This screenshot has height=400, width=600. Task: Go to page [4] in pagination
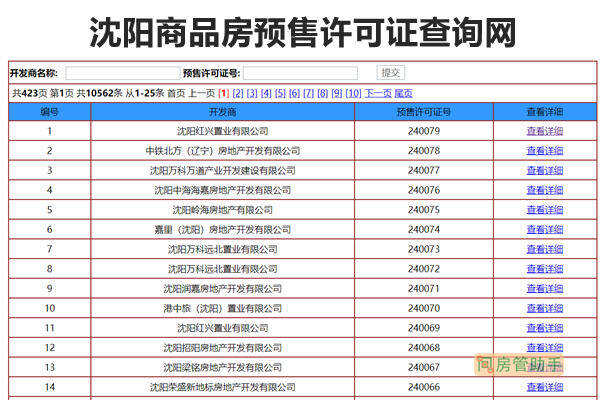[266, 93]
